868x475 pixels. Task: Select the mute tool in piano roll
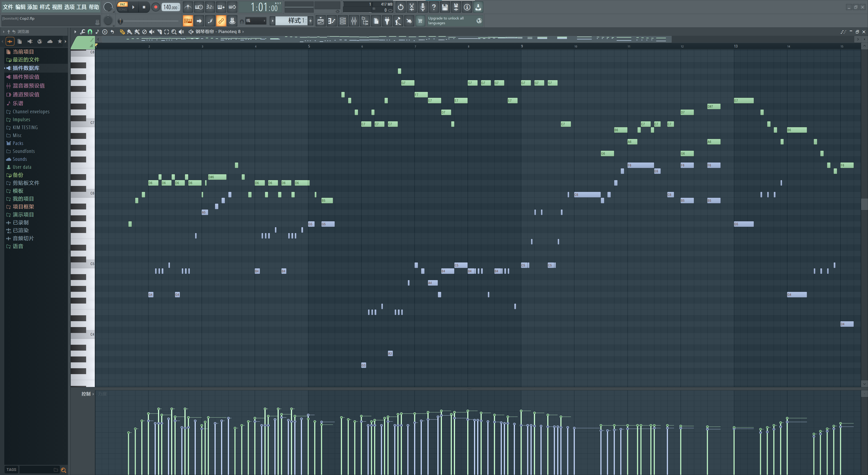152,32
